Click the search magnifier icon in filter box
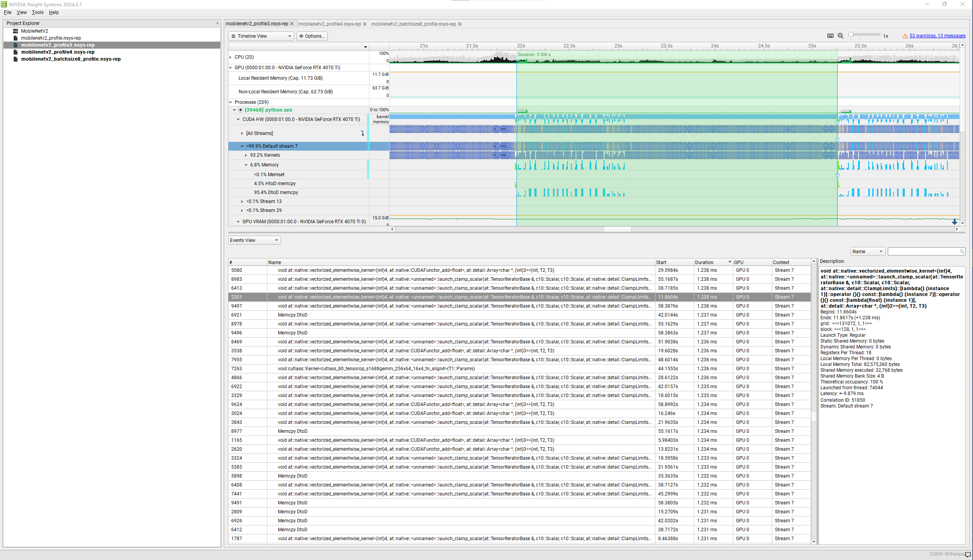Screen dimensions: 973x560 962,252
